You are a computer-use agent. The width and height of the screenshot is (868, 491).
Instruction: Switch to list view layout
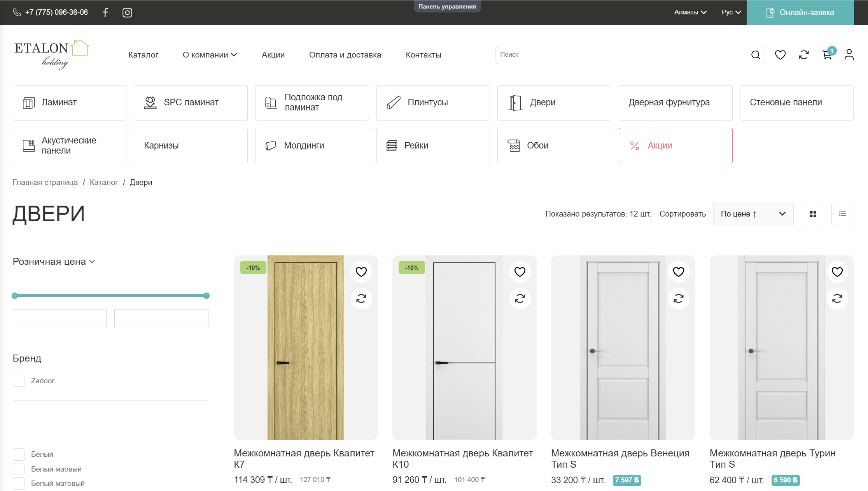842,214
